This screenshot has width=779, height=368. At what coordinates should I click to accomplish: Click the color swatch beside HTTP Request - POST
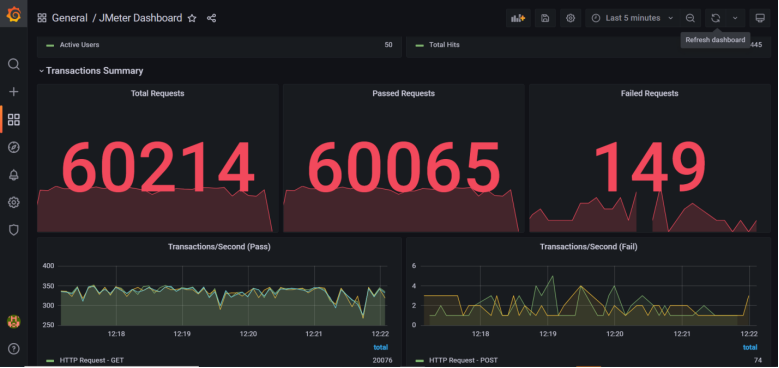419,361
